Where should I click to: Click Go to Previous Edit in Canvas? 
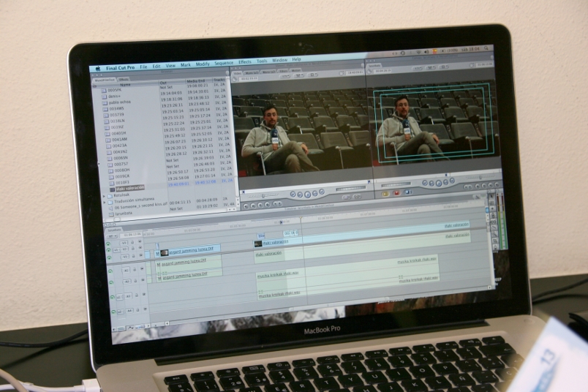pyautogui.click(x=425, y=183)
